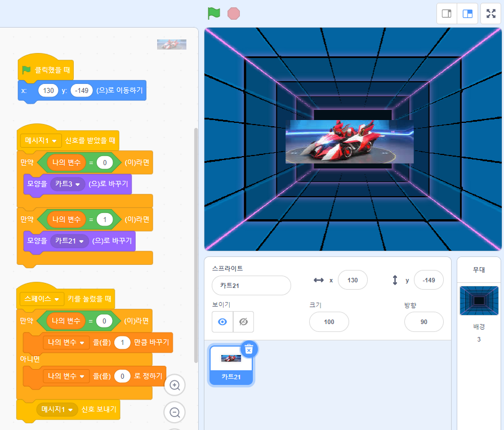This screenshot has height=430, width=504.
Task: Edit sprite direction field 90
Action: (x=423, y=322)
